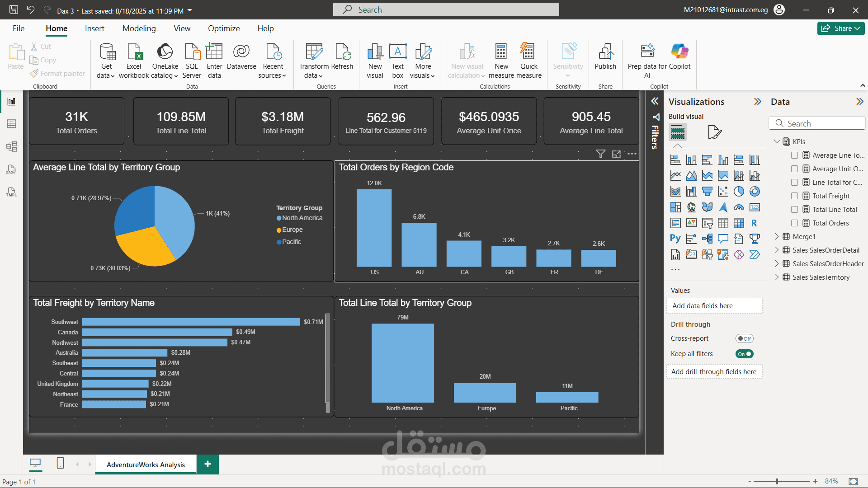Check the Average Line To... measure
The image size is (868, 488).
(794, 155)
